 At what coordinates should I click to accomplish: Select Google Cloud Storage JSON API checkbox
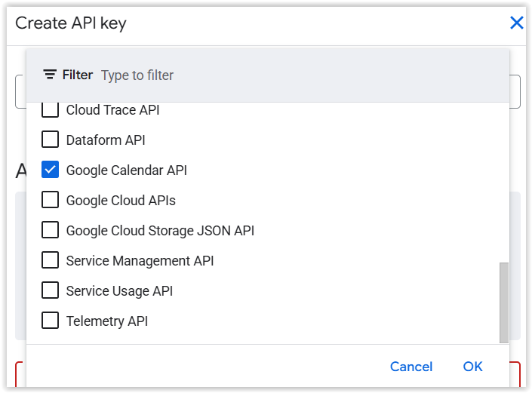point(50,230)
